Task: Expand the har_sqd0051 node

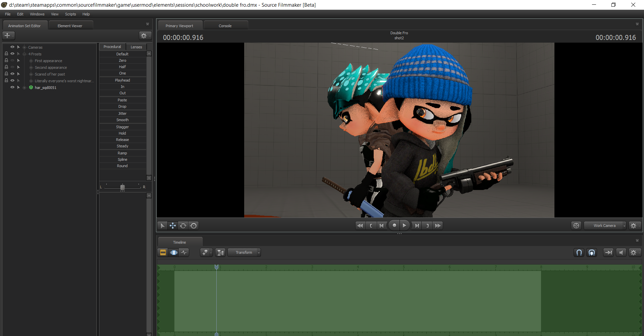Action: [24, 88]
